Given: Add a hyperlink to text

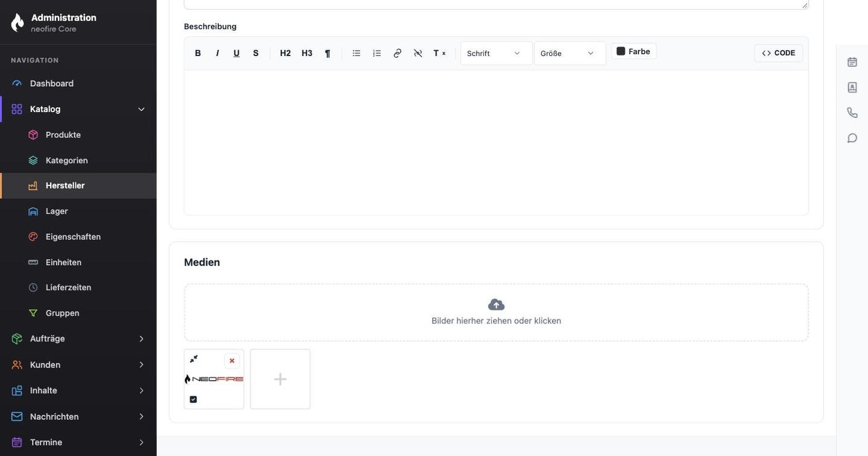Looking at the screenshot, I should tap(397, 53).
